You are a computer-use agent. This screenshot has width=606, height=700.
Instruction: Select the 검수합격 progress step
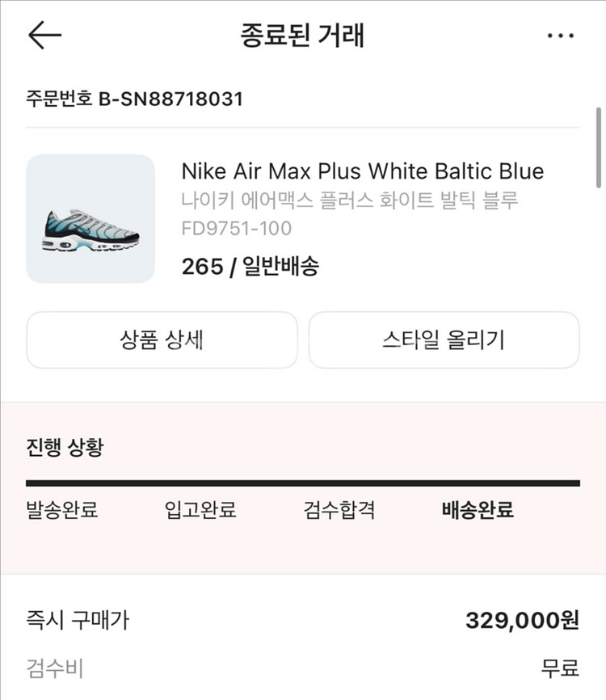coord(339,510)
